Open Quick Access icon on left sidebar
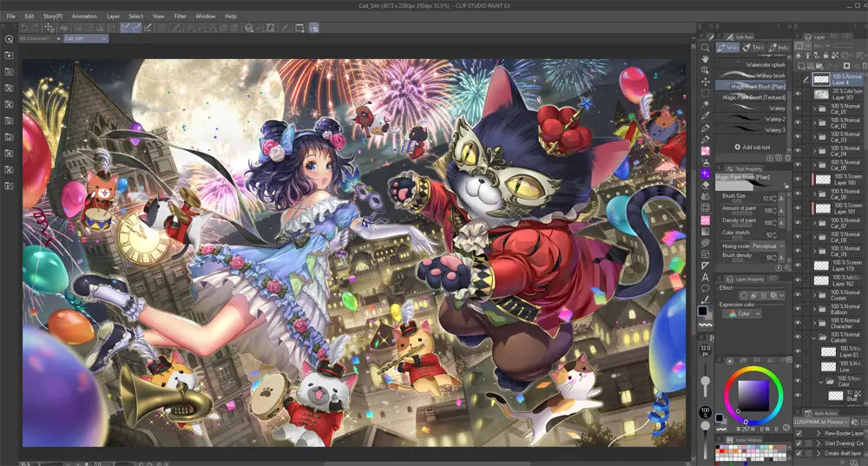 tap(9, 39)
